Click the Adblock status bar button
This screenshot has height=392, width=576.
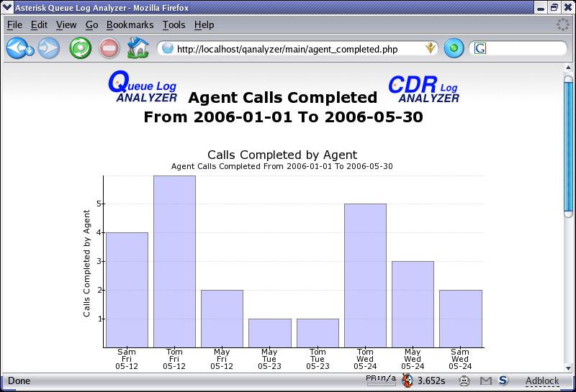click(x=541, y=380)
